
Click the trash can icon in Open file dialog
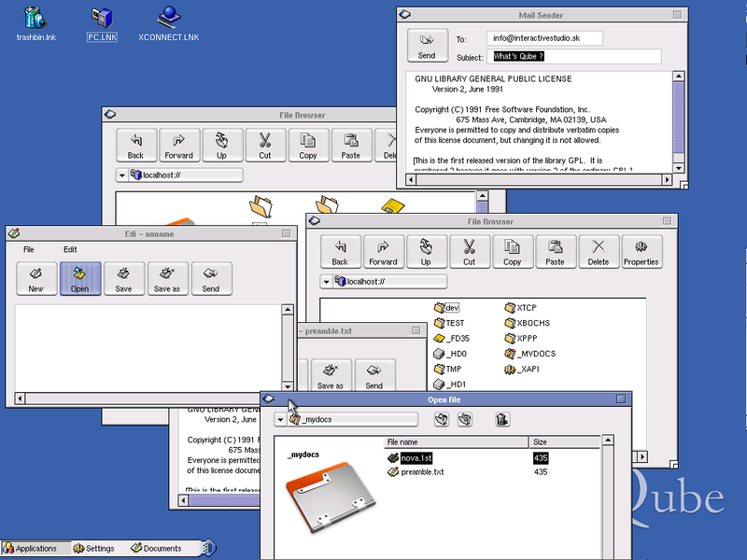(502, 420)
